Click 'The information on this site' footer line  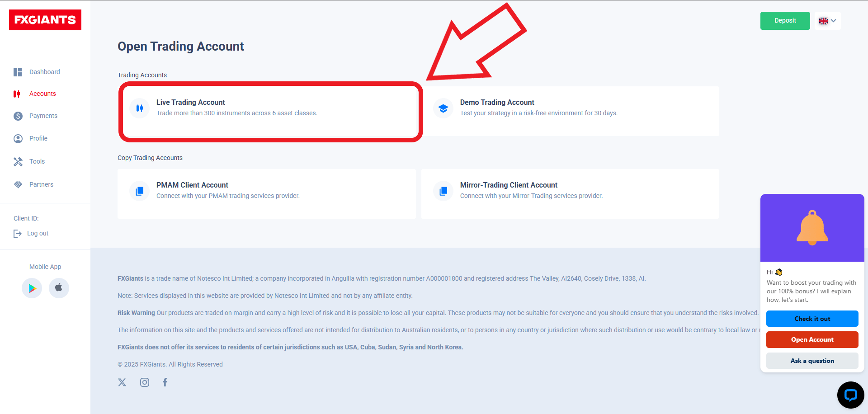click(x=439, y=330)
